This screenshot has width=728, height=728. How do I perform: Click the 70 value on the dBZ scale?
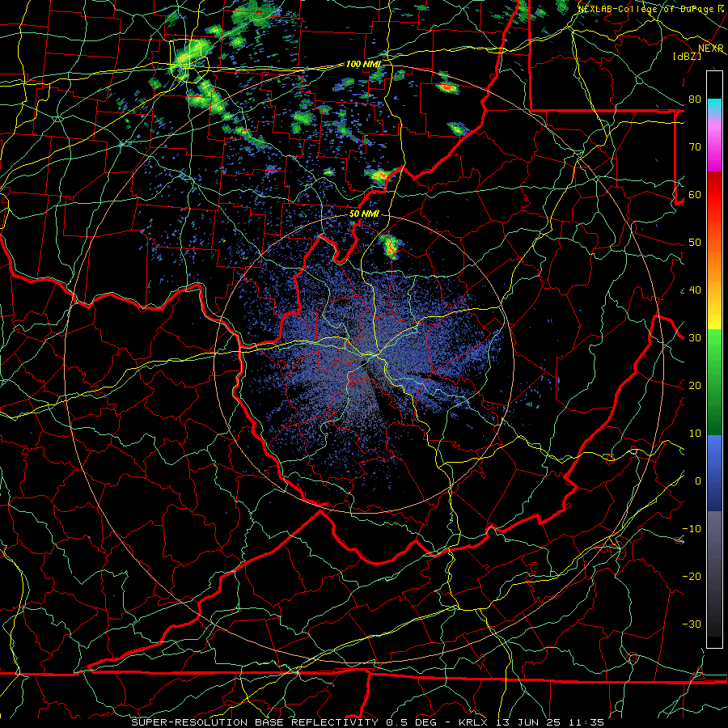coord(695,147)
